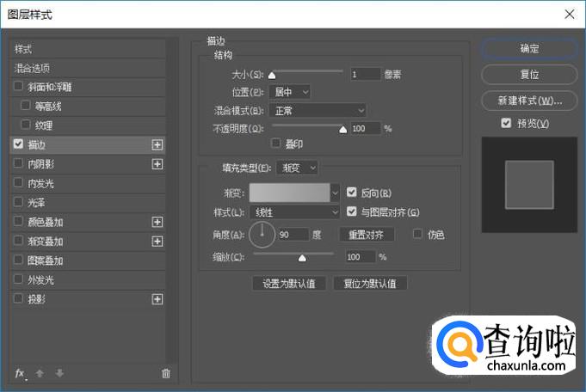This screenshot has height=392, width=586.
Task: Select the 外发光 effect row
Action: (x=88, y=280)
